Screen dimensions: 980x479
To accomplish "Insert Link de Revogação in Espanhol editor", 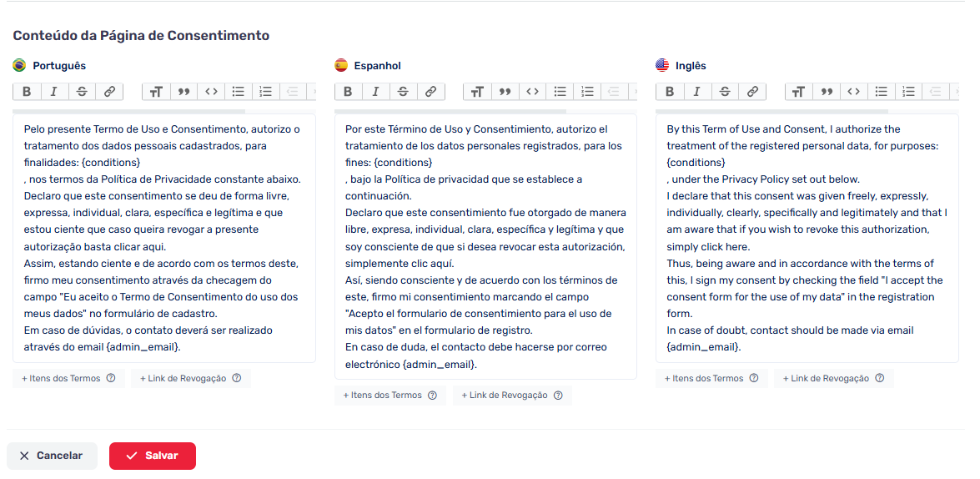I will (x=512, y=396).
